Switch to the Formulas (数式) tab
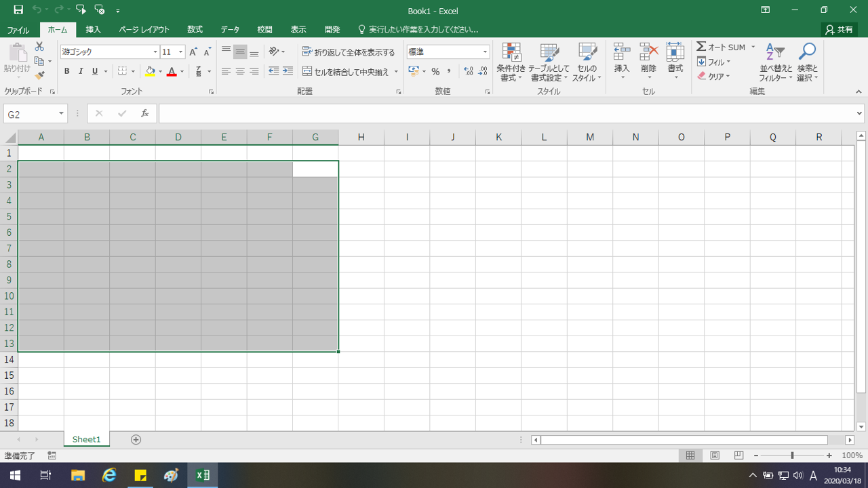868x488 pixels. point(195,30)
